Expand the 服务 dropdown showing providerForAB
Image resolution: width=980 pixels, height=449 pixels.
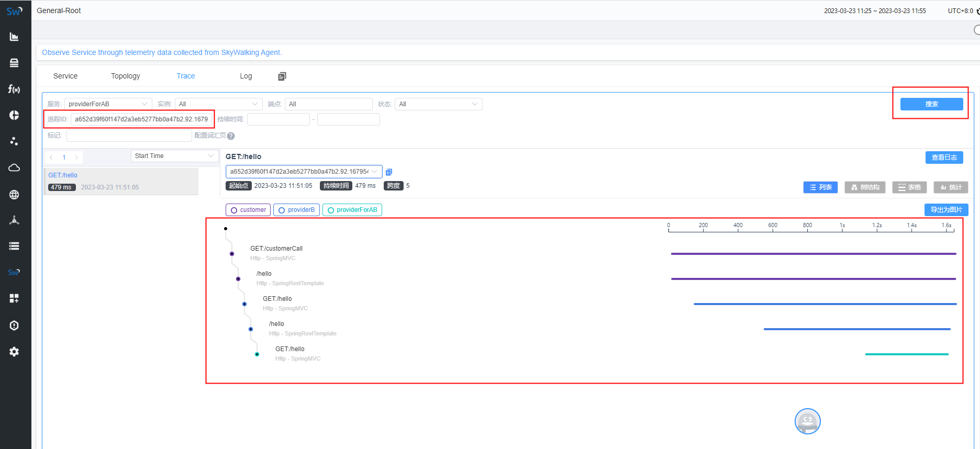click(108, 104)
